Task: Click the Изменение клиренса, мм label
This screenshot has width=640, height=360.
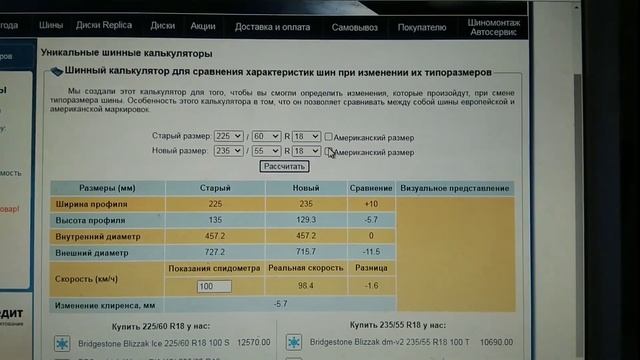Action: pos(105,305)
